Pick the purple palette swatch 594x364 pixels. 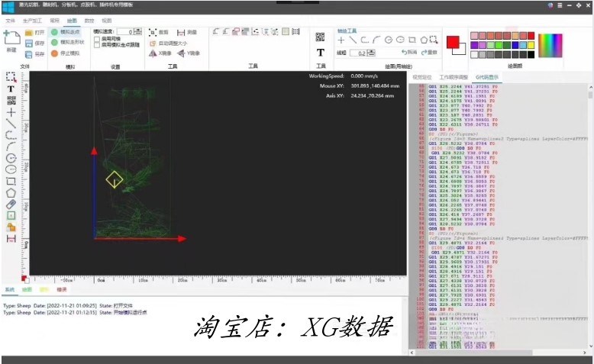click(x=474, y=45)
